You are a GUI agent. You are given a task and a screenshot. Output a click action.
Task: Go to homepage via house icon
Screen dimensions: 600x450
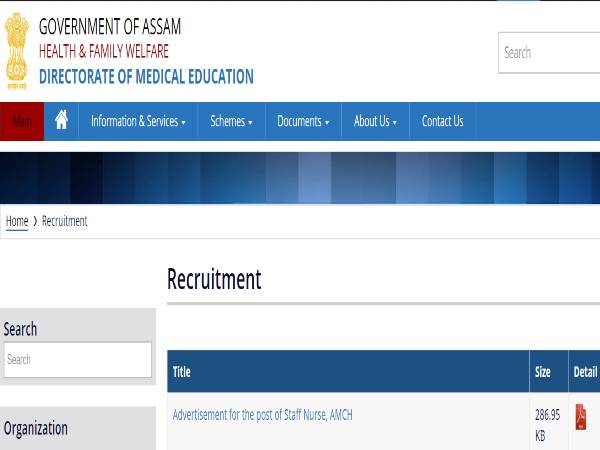point(61,121)
